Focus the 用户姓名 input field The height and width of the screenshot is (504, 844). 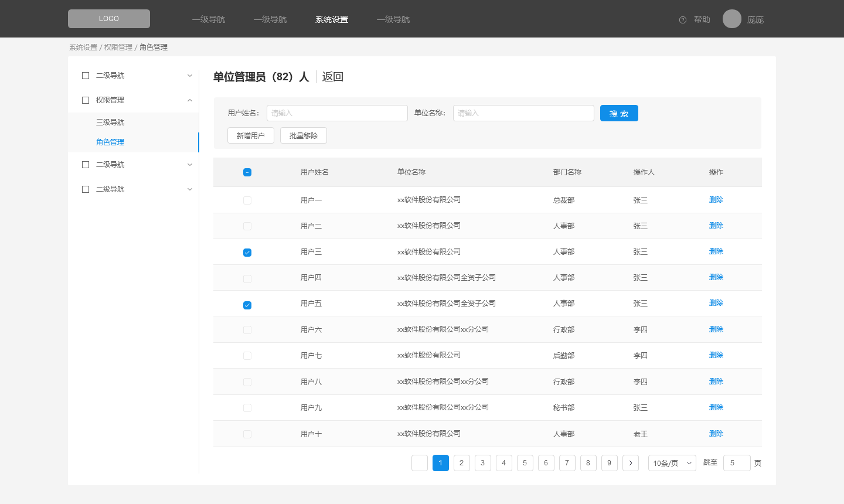(337, 113)
